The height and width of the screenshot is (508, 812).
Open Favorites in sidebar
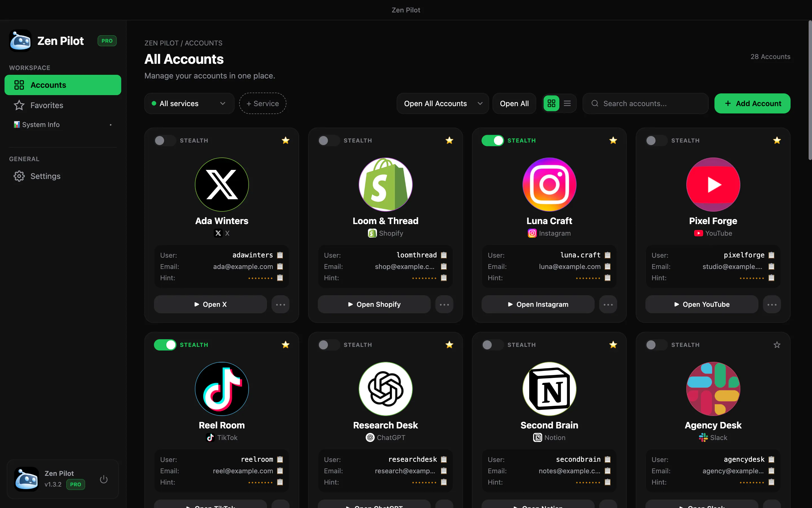(63, 105)
